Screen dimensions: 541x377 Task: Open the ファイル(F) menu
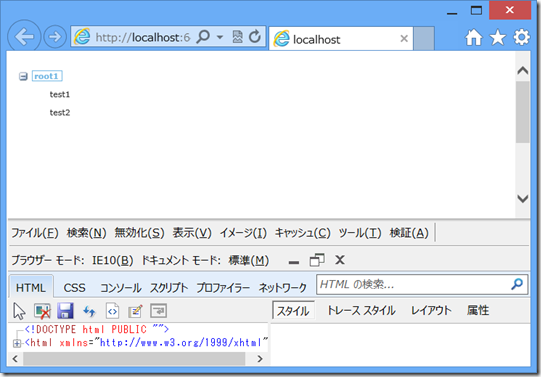pyautogui.click(x=35, y=233)
